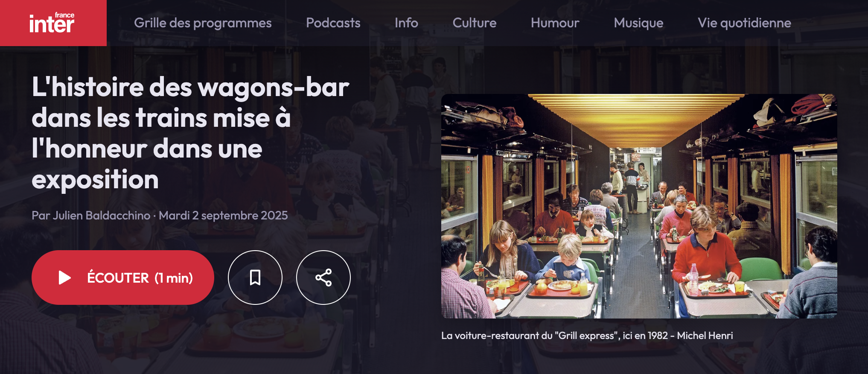Image resolution: width=868 pixels, height=374 pixels.
Task: Enlarge the Grill express dining car photo
Action: coord(639,206)
